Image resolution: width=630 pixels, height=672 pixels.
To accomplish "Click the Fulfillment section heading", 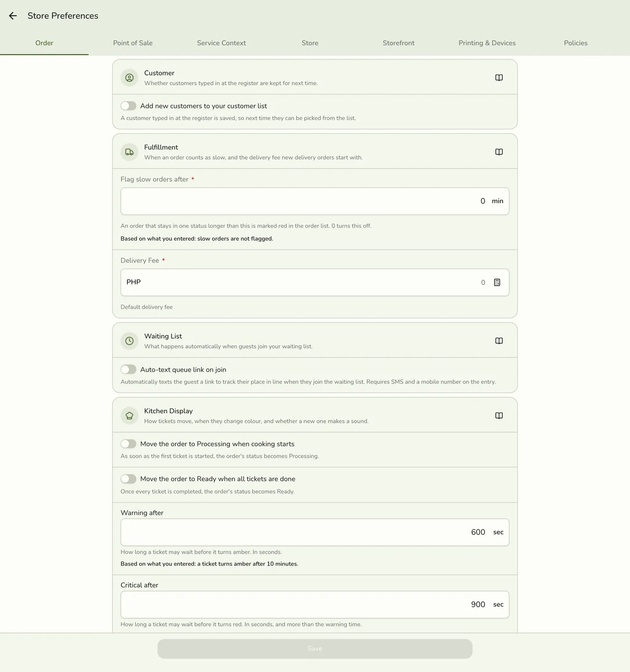I will tap(161, 147).
